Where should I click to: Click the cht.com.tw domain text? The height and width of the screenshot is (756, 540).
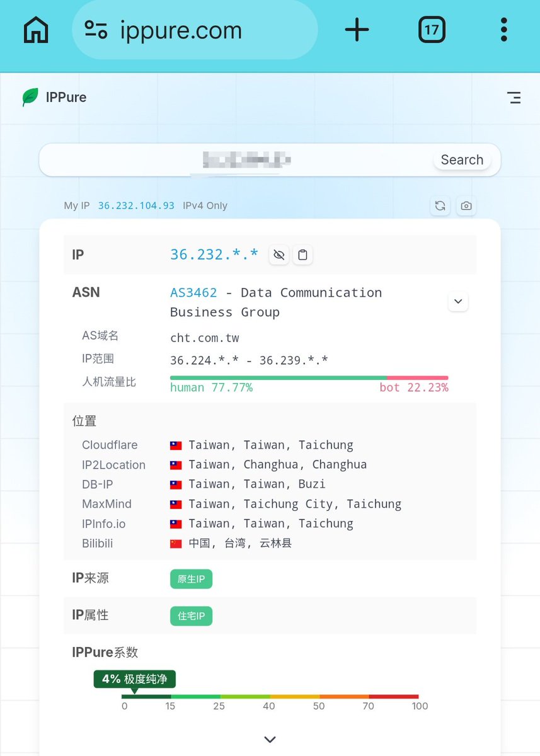(205, 338)
